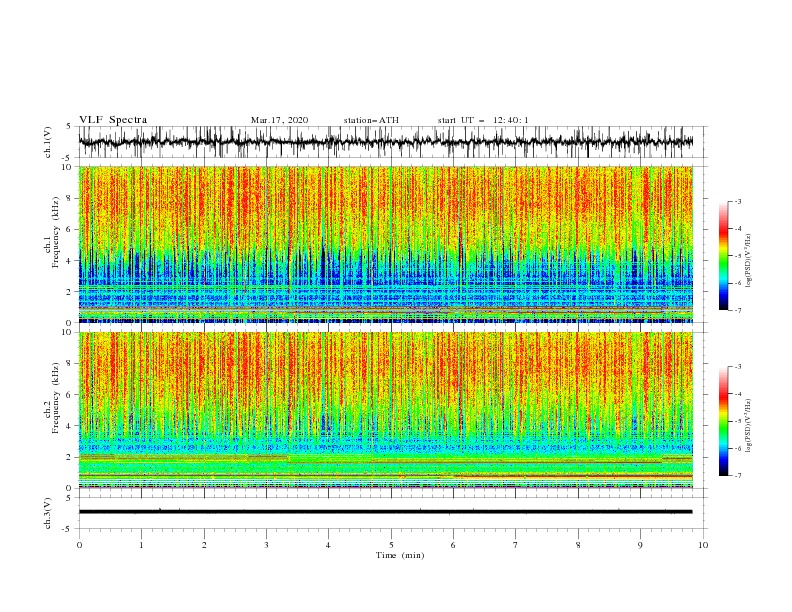Screen dimensions: 792x612
Task: Click the ch.3 flat black signal trace
Action: pos(386,512)
